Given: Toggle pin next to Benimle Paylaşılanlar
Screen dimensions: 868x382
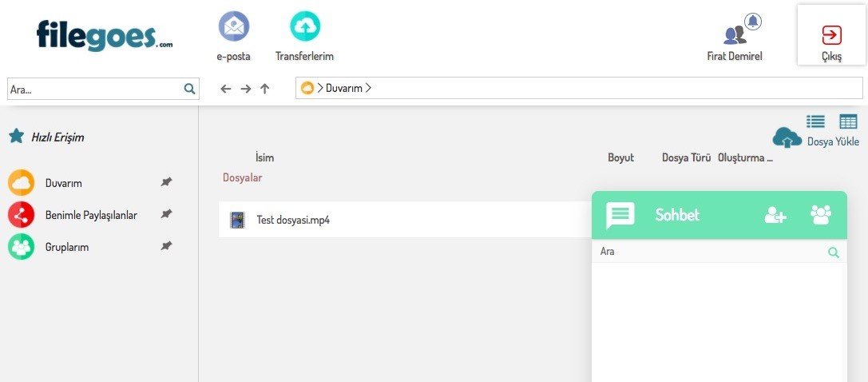Looking at the screenshot, I should pos(166,214).
